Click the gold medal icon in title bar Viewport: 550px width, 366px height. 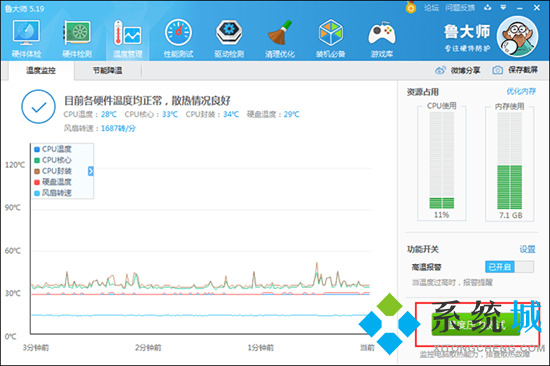pyautogui.click(x=411, y=7)
